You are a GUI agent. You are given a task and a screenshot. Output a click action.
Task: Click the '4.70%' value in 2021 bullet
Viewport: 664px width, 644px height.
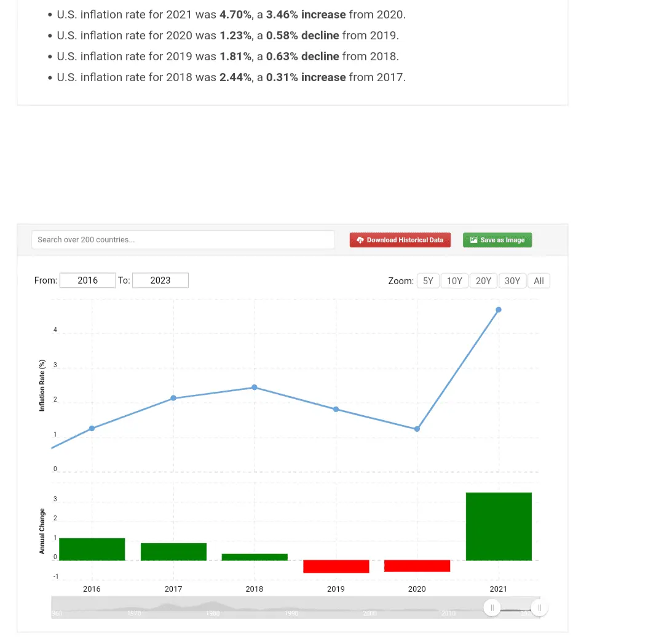point(235,14)
